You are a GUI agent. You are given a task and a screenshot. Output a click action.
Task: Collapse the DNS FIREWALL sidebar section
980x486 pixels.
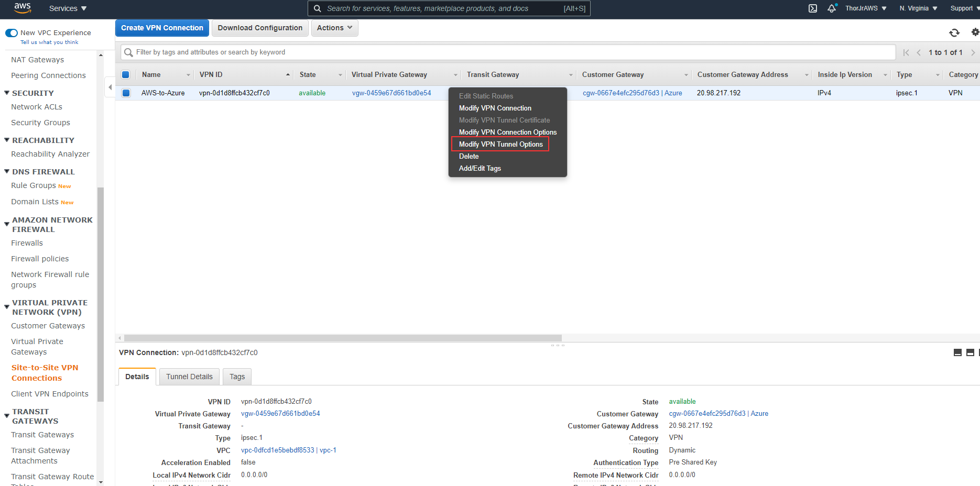7,171
